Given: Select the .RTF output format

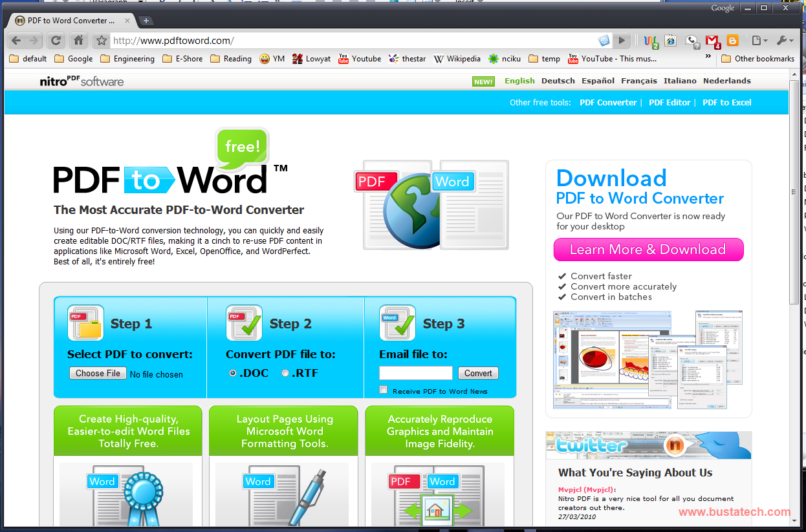Looking at the screenshot, I should (x=285, y=373).
